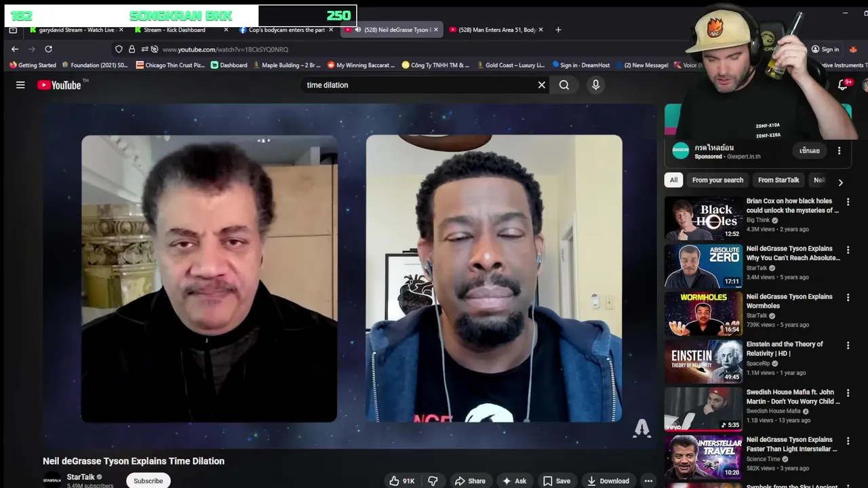Image resolution: width=868 pixels, height=488 pixels.
Task: Click the Sign in button
Action: (x=825, y=49)
